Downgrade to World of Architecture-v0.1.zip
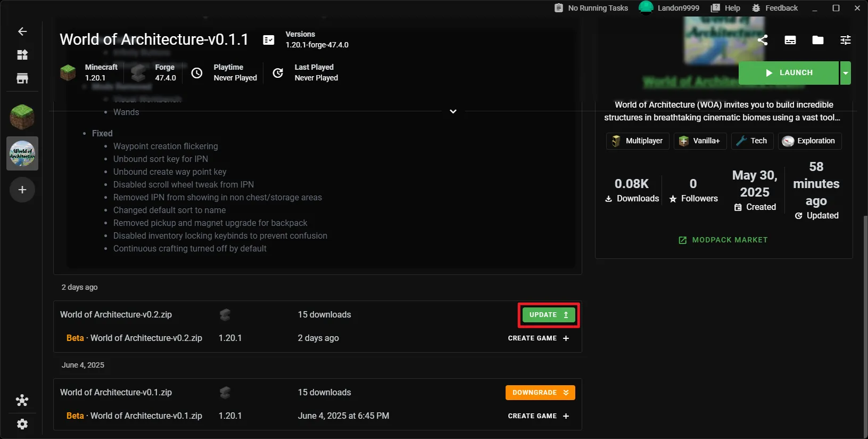868x439 pixels. pyautogui.click(x=540, y=393)
